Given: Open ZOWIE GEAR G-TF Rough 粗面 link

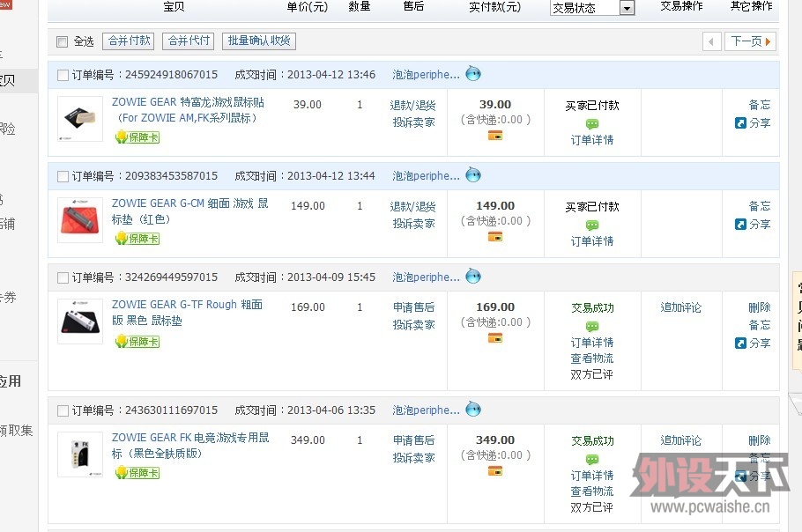Looking at the screenshot, I should (x=187, y=313).
